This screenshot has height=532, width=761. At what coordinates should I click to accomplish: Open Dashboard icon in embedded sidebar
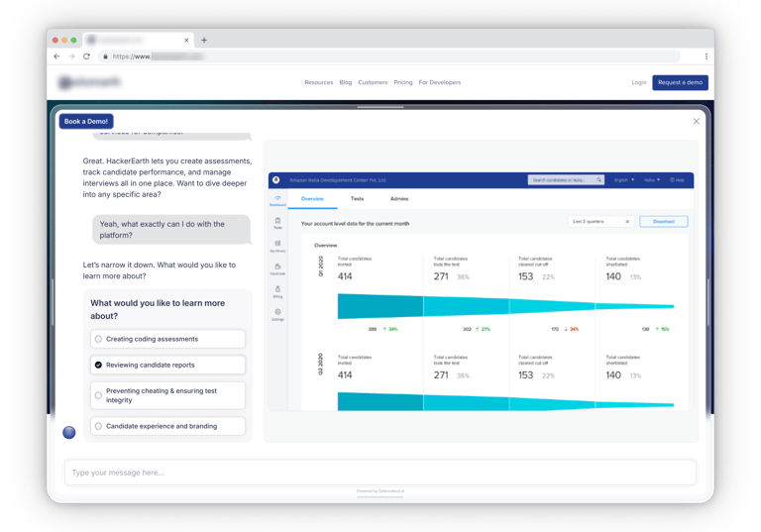(x=277, y=200)
